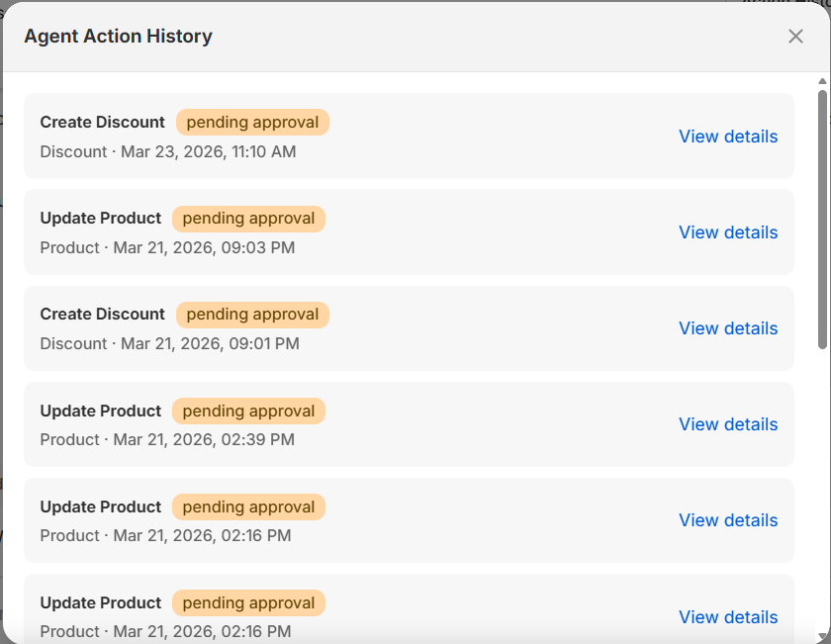Screen dimensions: 831x644
Task: Click the Agent Action History heading
Action: (x=118, y=37)
